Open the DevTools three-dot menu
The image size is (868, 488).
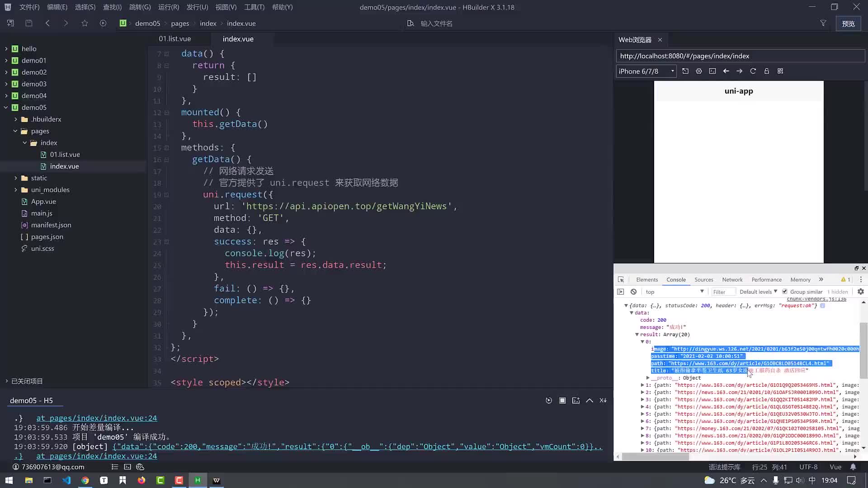[x=861, y=280]
